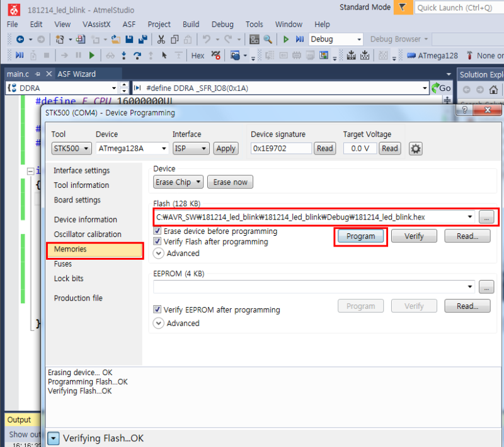
Task: Click the ATmega128 device chip icon
Action: 411,55
